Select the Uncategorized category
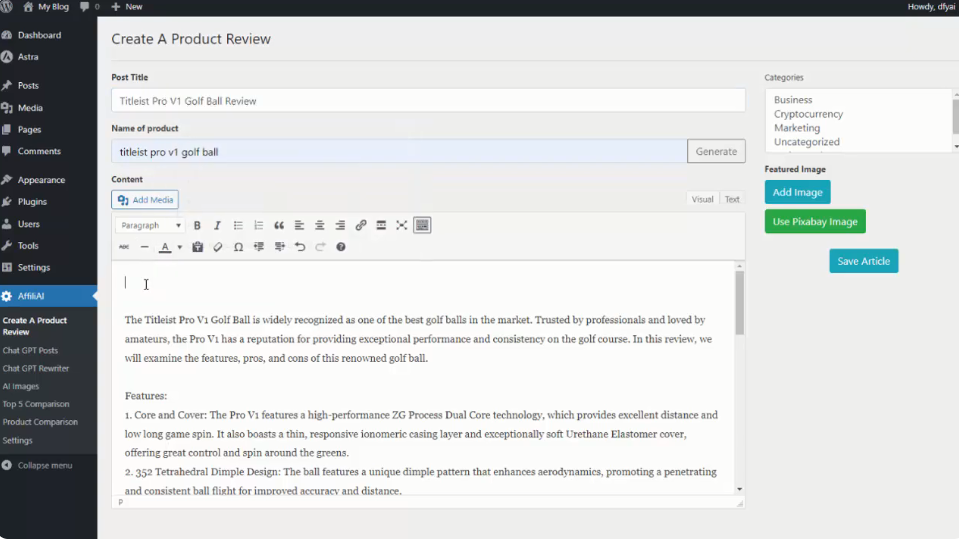Image resolution: width=959 pixels, height=540 pixels. (807, 142)
